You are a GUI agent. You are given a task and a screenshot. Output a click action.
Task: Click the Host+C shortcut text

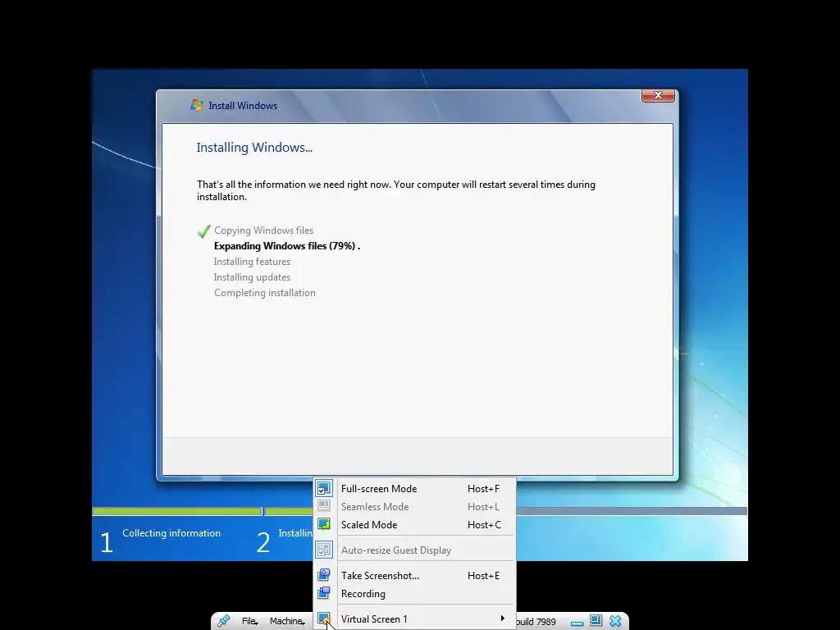[x=484, y=525]
